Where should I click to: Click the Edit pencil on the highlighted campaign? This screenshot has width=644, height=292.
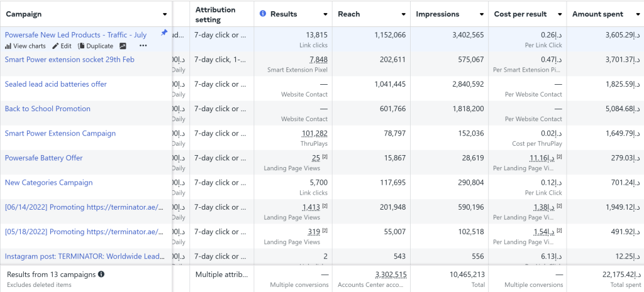coord(62,46)
